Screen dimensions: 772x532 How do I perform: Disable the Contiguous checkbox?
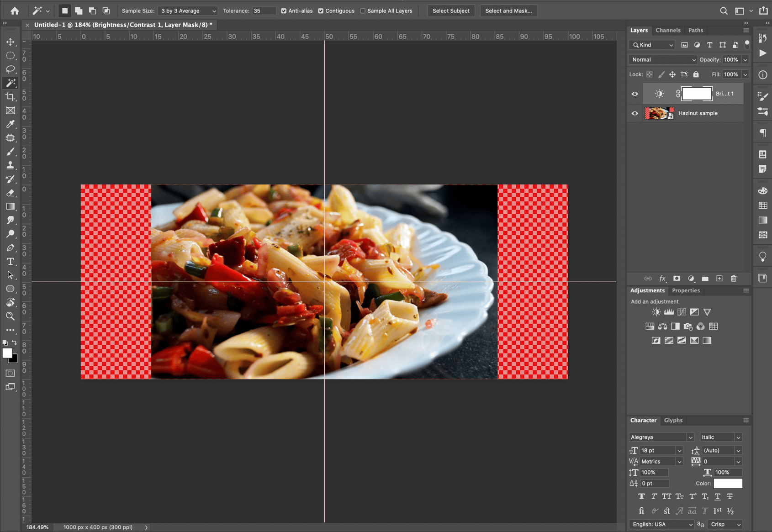point(321,11)
